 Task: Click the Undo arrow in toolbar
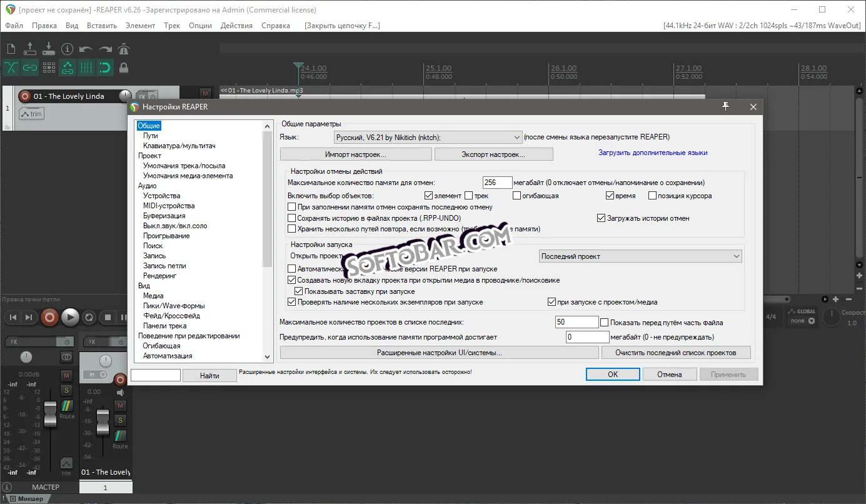(86, 49)
